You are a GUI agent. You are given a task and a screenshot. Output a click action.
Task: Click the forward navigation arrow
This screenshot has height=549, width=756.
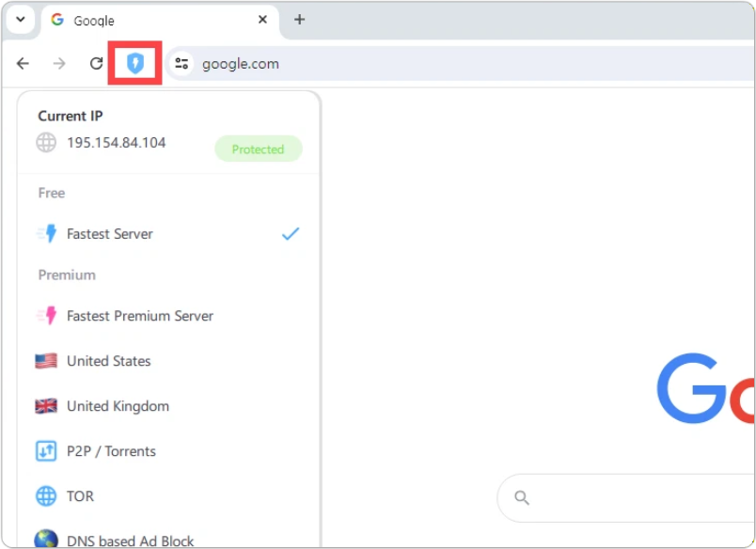tap(59, 64)
